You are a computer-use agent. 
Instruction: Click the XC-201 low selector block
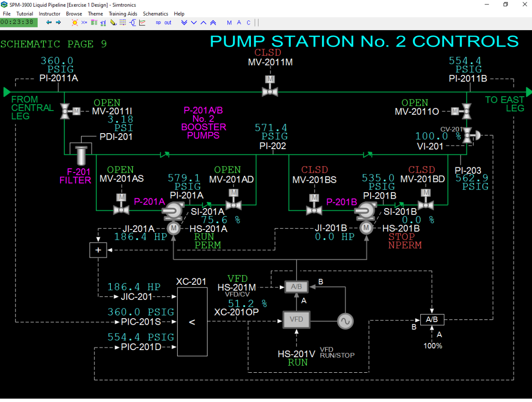pyautogui.click(x=192, y=322)
